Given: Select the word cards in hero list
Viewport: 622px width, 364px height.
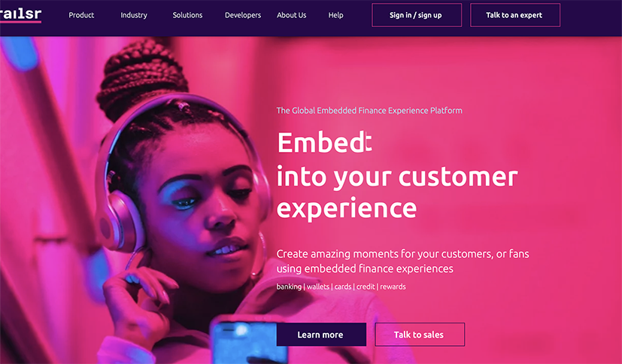Looking at the screenshot, I should click(343, 287).
